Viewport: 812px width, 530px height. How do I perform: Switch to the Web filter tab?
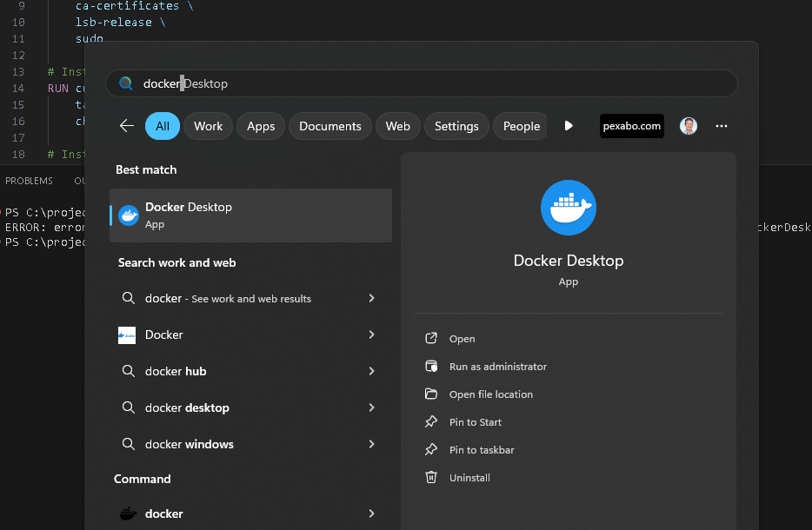397,126
